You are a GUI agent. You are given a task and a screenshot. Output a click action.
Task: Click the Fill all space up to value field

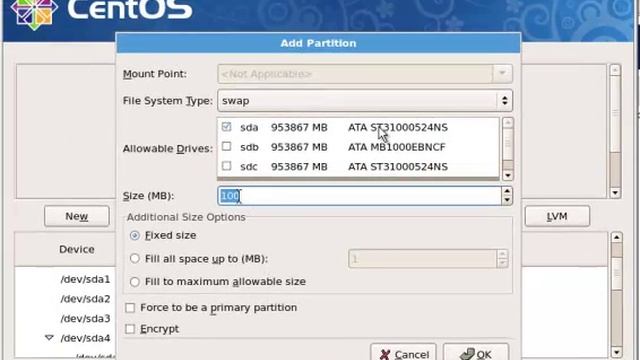(422, 259)
